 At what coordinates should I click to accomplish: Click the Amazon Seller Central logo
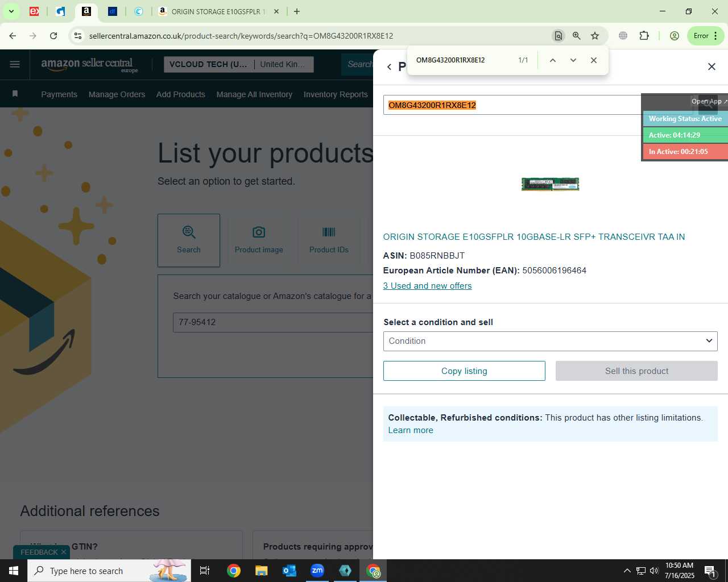point(89,65)
